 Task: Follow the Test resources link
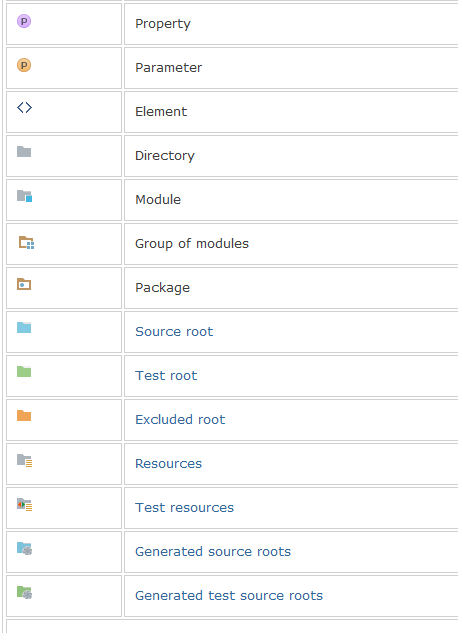click(184, 507)
